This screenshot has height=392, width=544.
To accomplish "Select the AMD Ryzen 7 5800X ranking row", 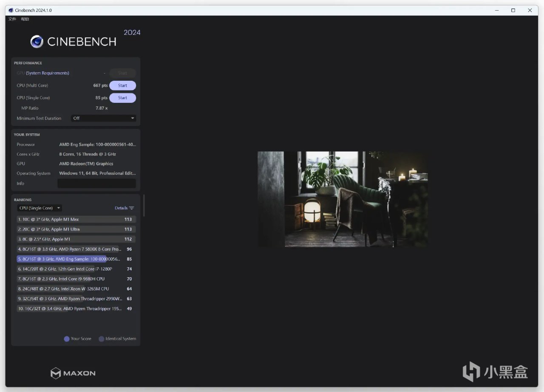I will pyautogui.click(x=76, y=249).
